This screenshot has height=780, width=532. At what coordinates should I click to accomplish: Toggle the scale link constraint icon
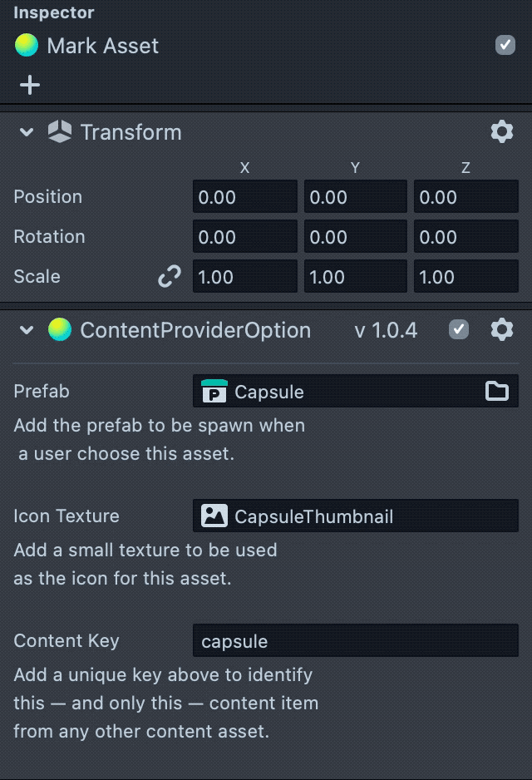pos(170,277)
